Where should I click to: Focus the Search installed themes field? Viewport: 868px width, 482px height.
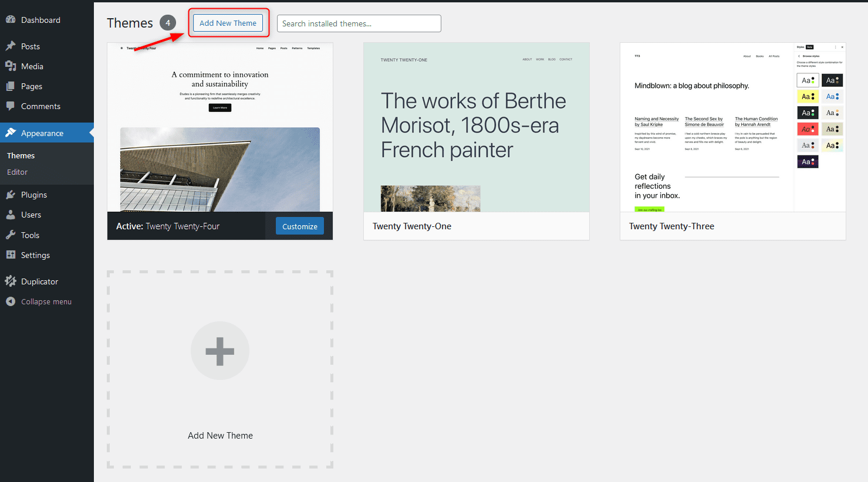[x=359, y=23]
